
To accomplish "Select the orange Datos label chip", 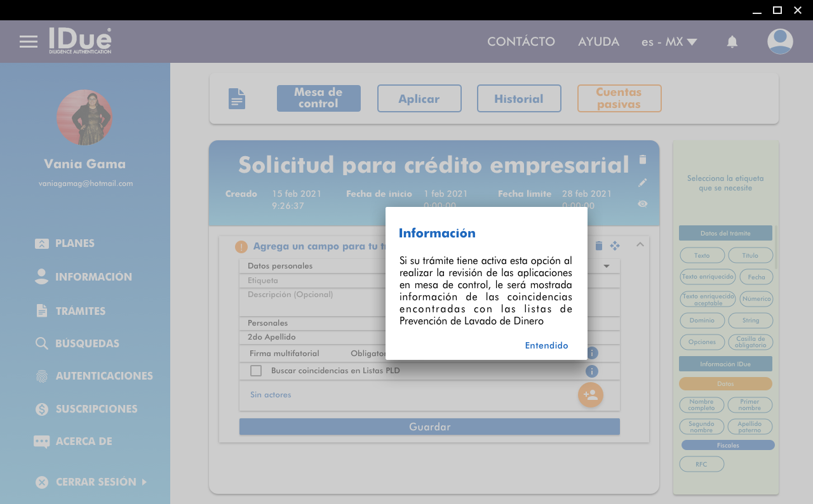I will [x=725, y=384].
